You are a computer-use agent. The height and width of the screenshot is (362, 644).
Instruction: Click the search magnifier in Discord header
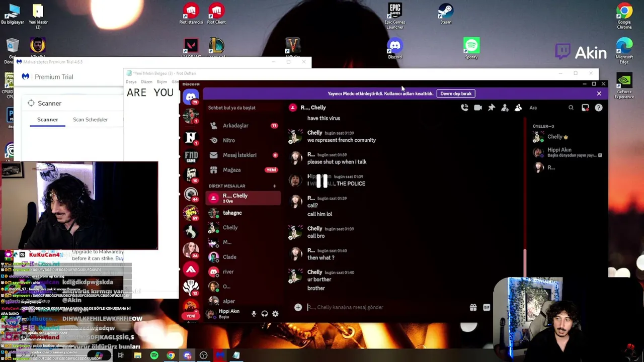571,108
